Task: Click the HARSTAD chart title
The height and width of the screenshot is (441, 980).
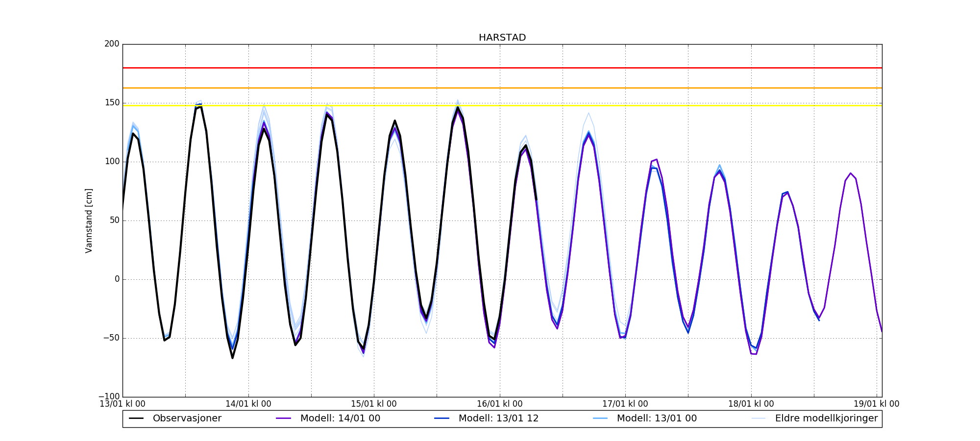Action: 502,38
